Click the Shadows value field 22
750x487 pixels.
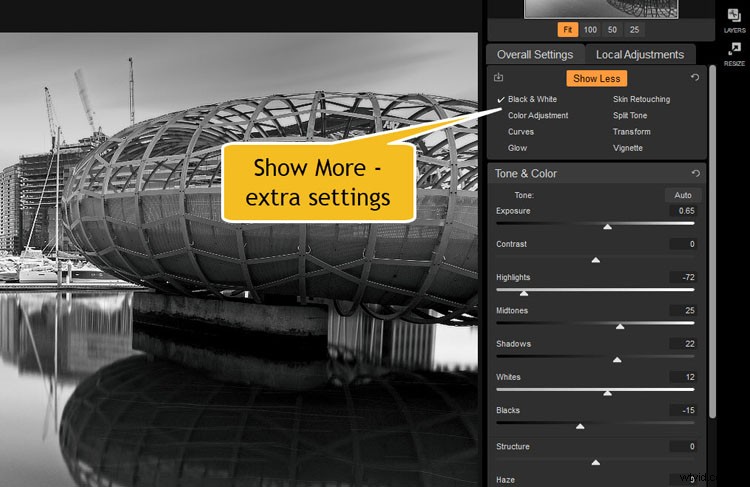point(683,343)
